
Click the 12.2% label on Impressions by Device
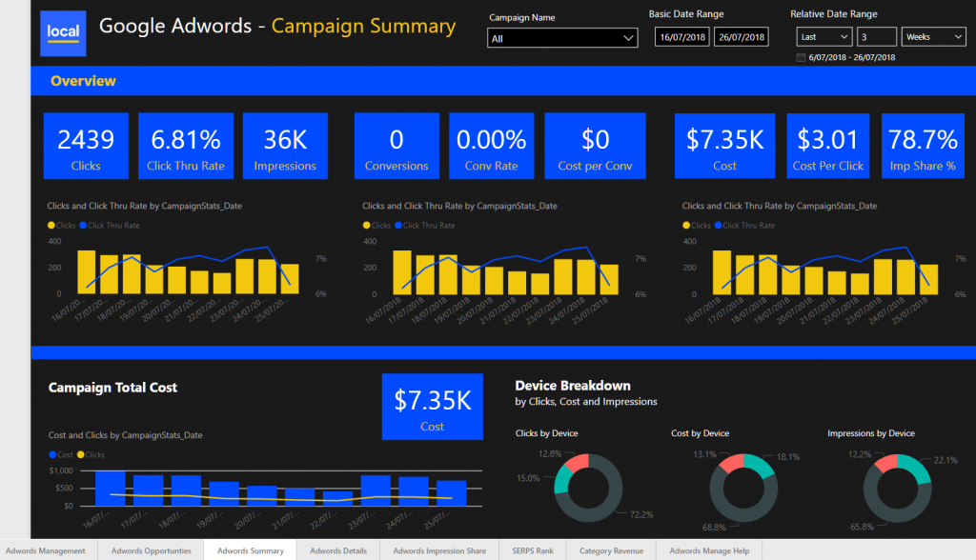click(x=860, y=454)
